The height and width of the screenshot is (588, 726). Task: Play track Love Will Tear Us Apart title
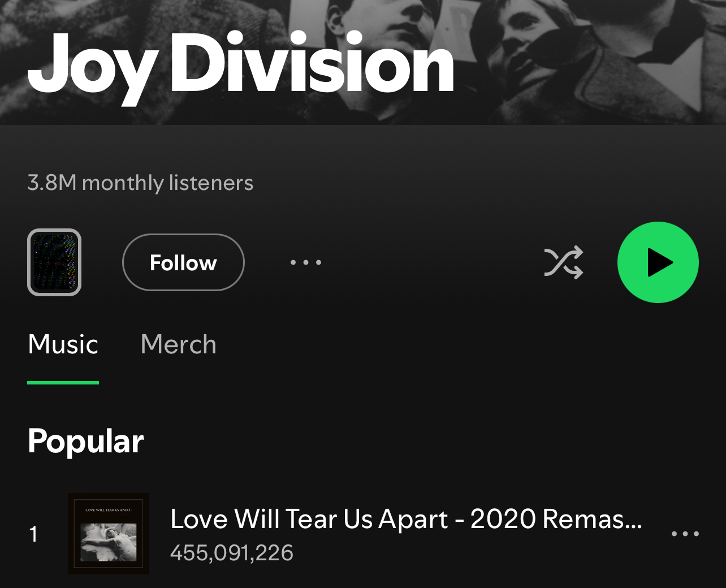coord(406,519)
